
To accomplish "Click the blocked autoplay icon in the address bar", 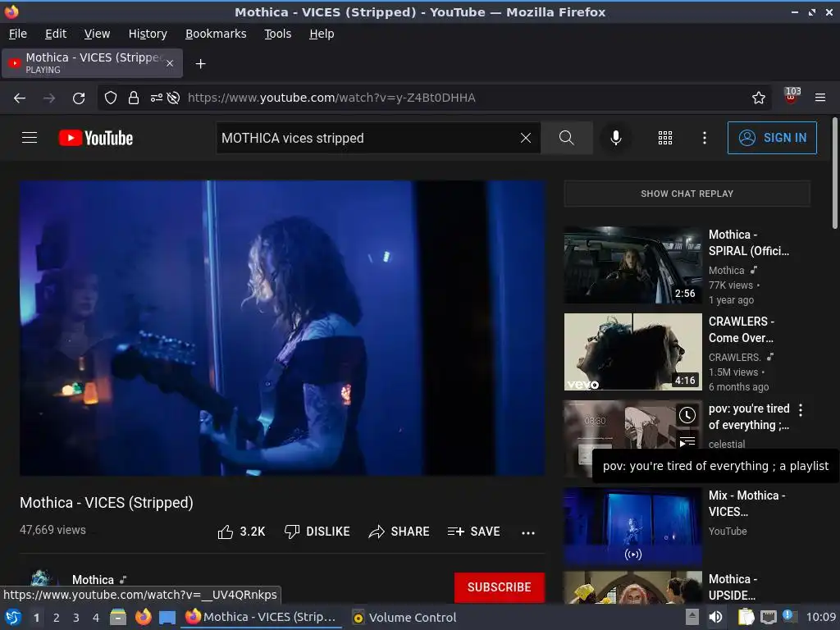I will tap(173, 98).
